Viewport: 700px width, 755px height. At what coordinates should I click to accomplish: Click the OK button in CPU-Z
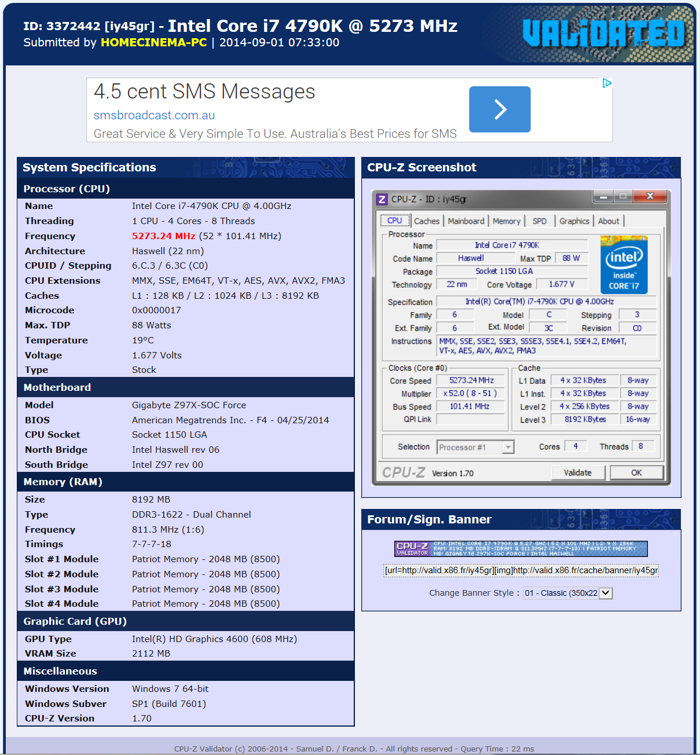pyautogui.click(x=636, y=472)
